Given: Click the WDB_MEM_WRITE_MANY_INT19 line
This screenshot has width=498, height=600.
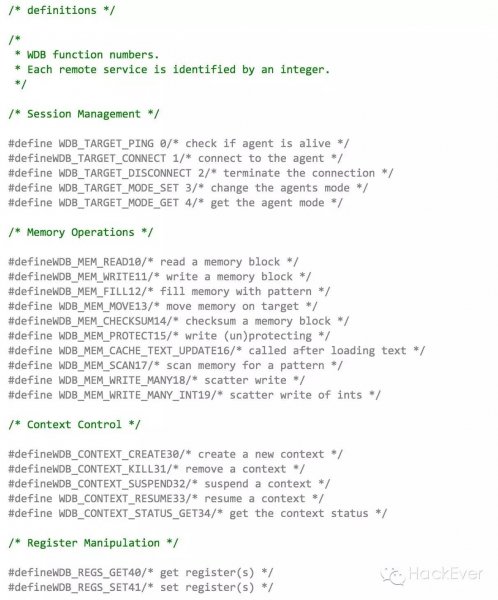Looking at the screenshot, I should tap(194, 395).
